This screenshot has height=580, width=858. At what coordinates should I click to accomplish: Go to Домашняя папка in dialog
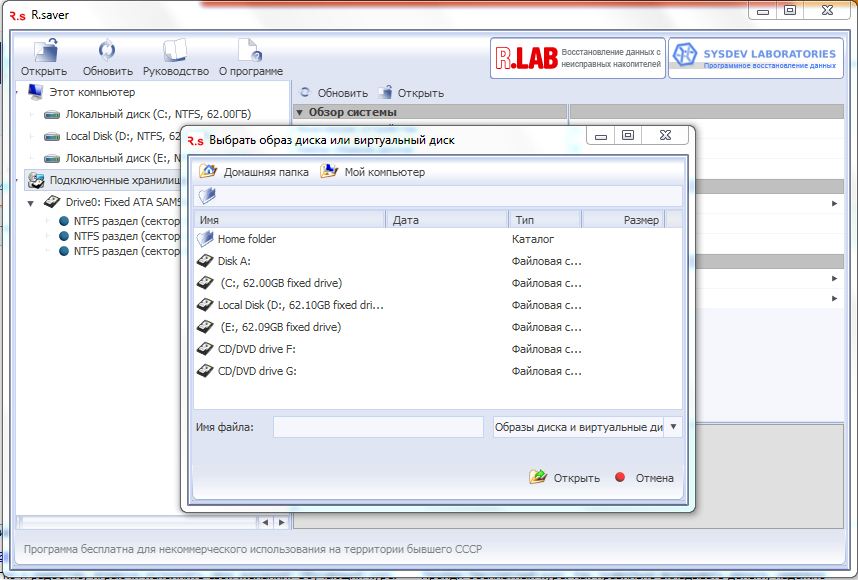pyautogui.click(x=254, y=172)
